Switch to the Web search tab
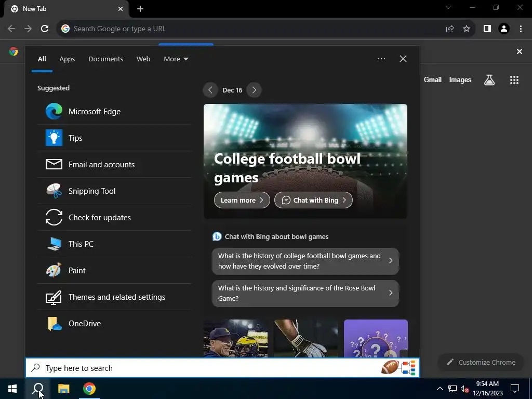532x399 pixels. click(143, 59)
